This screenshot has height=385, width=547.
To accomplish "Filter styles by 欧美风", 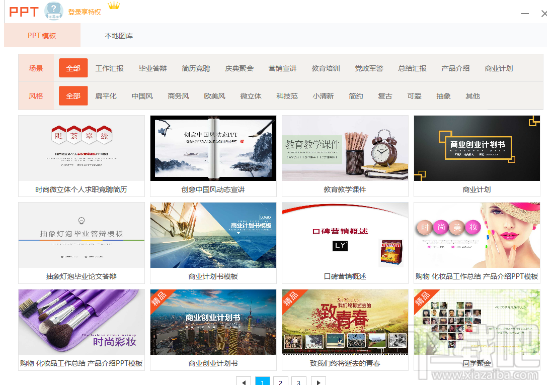I will tap(215, 96).
